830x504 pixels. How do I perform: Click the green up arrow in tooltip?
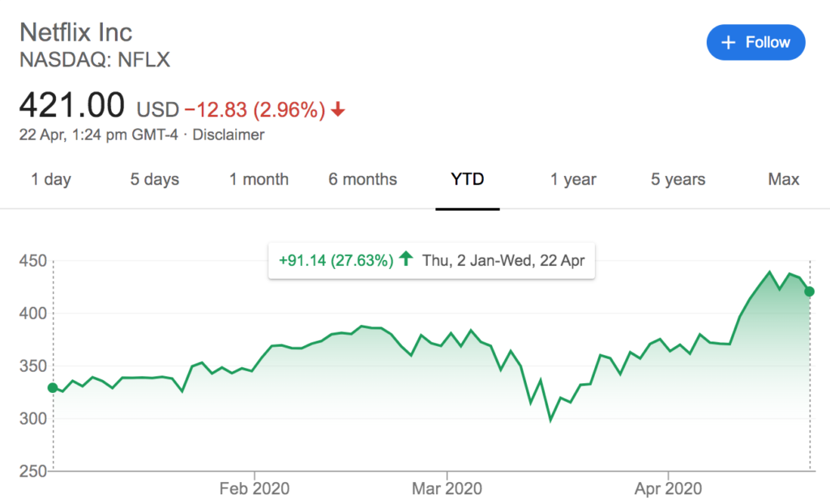406,258
